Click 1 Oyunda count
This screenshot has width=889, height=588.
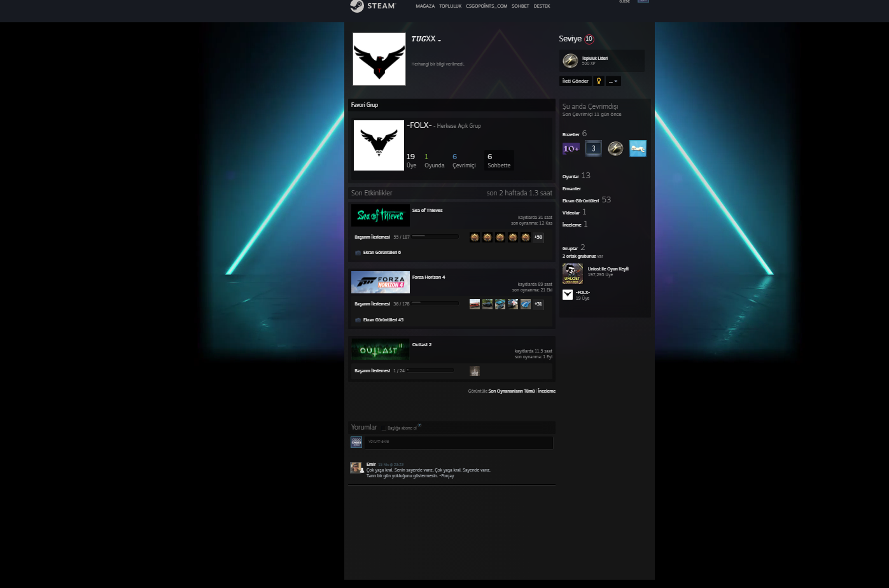click(435, 160)
